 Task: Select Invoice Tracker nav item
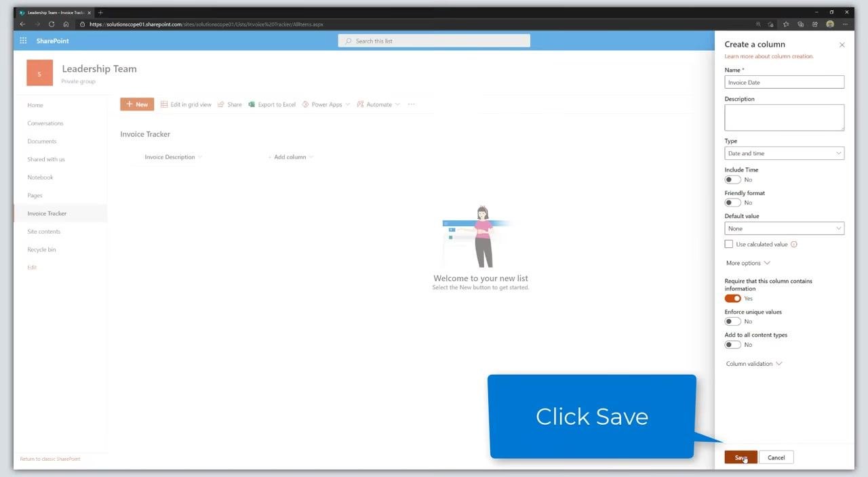[x=60, y=213]
